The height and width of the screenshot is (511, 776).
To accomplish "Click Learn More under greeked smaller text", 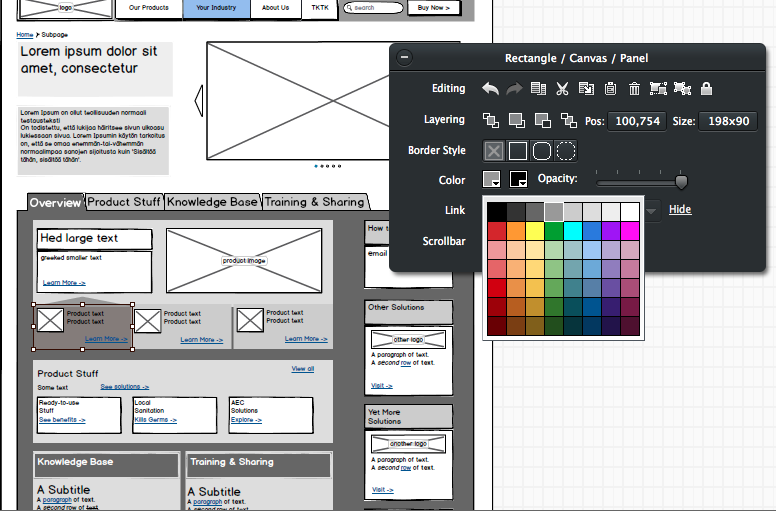I will point(64,282).
